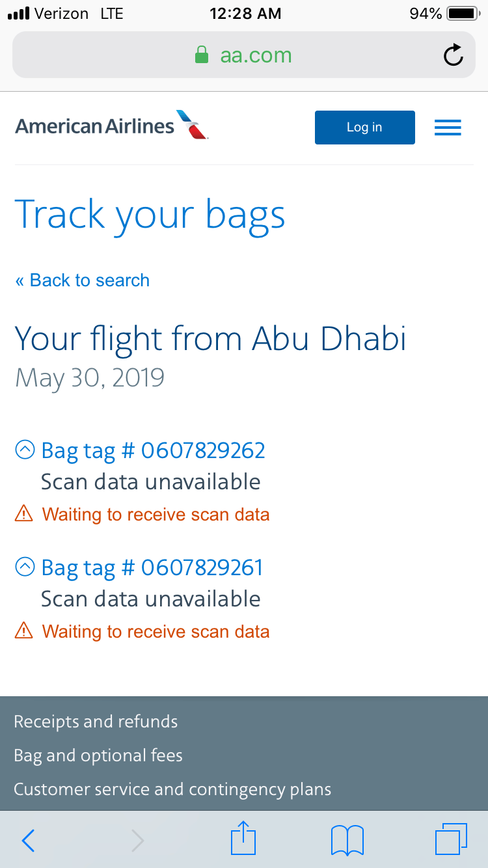Open Safari bookmarks
The width and height of the screenshot is (488, 868).
tap(347, 840)
